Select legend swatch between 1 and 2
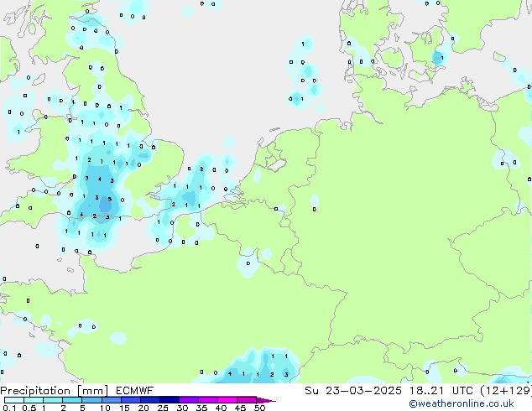532x411 pixels. point(53,400)
